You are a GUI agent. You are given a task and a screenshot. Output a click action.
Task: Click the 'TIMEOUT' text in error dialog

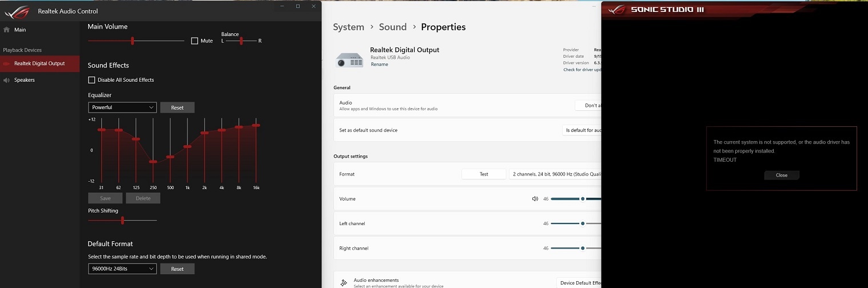click(725, 160)
